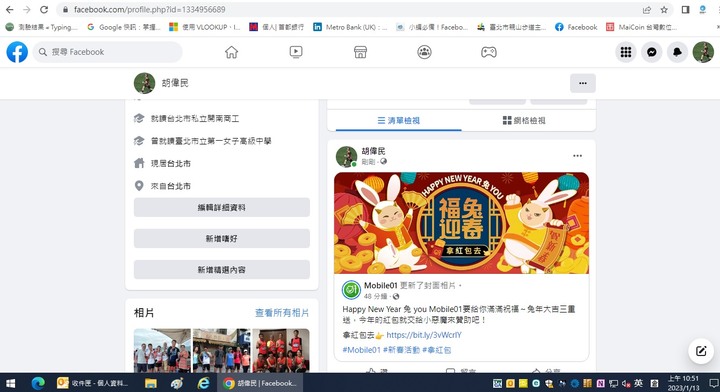Click the Mobile01 page avatar in the post
This screenshot has height=392, width=720.
(x=351, y=290)
